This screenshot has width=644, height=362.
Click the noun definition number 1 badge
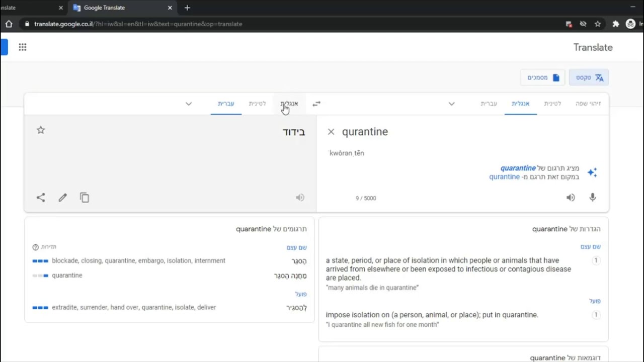point(596,260)
